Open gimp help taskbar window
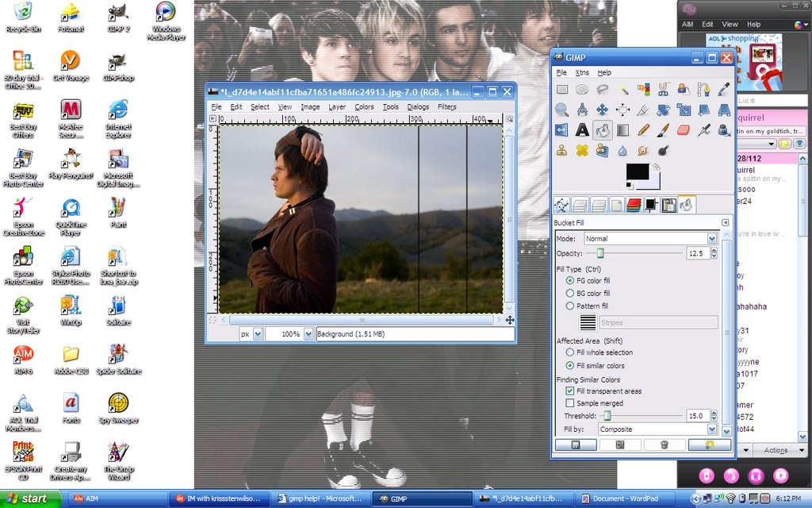812x508 pixels. 321,498
